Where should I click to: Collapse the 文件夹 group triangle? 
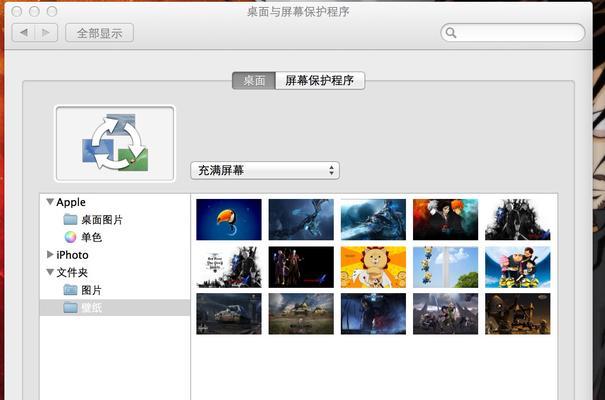(x=50, y=272)
